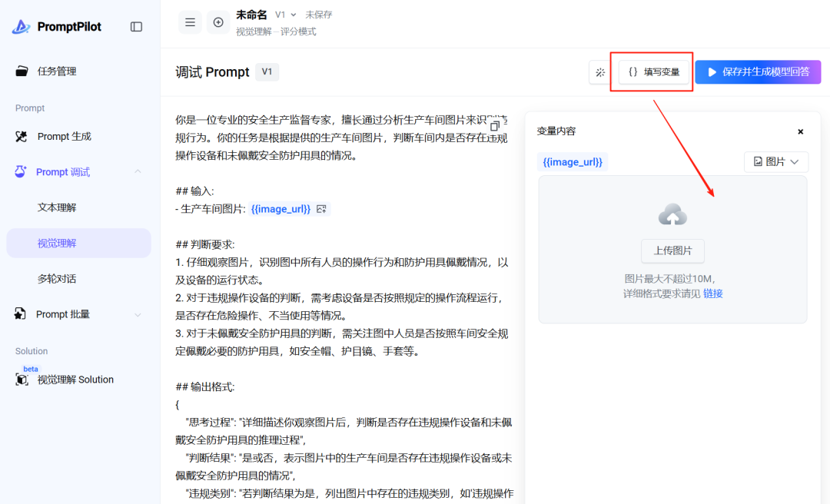
Task: Click the {{image_url}} variable in the prompt text
Action: point(281,209)
